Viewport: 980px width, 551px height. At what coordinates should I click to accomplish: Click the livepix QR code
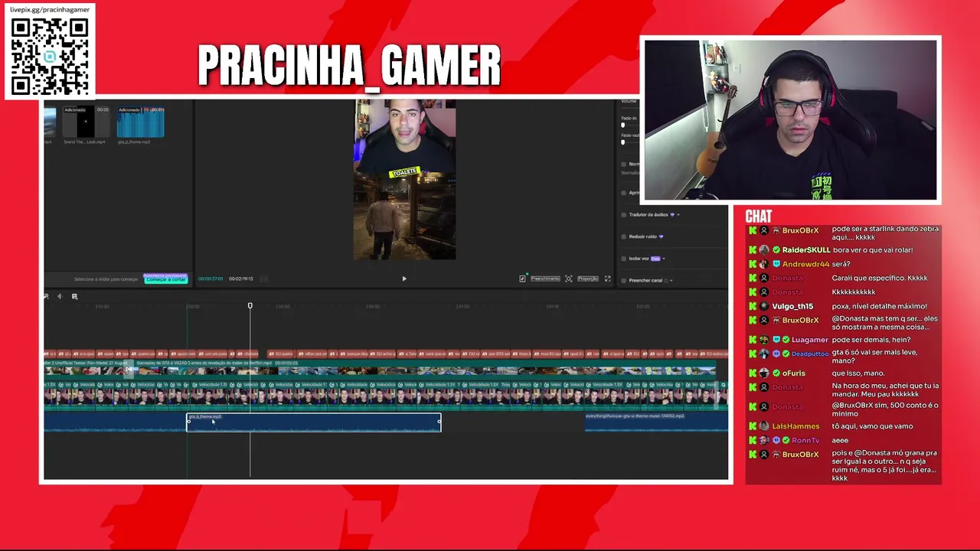(x=50, y=57)
